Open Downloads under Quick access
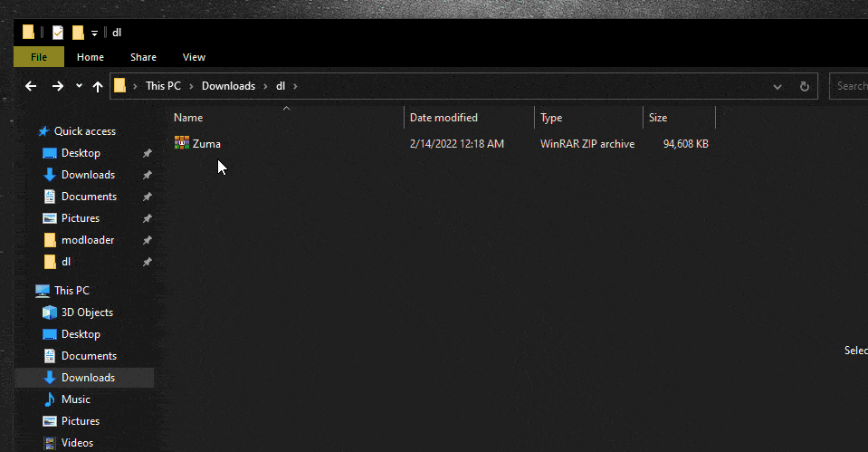 click(88, 175)
